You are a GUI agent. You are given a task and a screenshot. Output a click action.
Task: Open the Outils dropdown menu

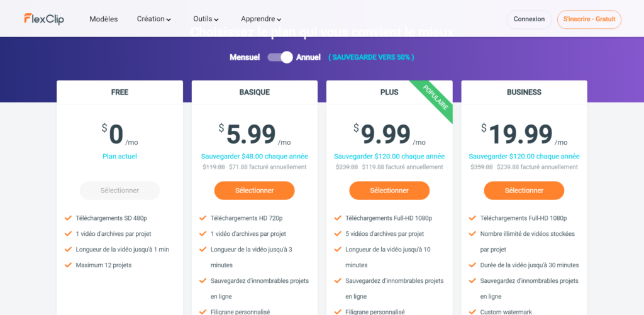(206, 19)
